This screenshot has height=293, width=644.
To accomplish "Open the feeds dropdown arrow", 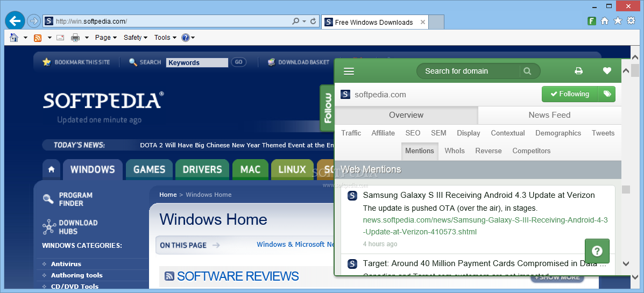I will [49, 38].
